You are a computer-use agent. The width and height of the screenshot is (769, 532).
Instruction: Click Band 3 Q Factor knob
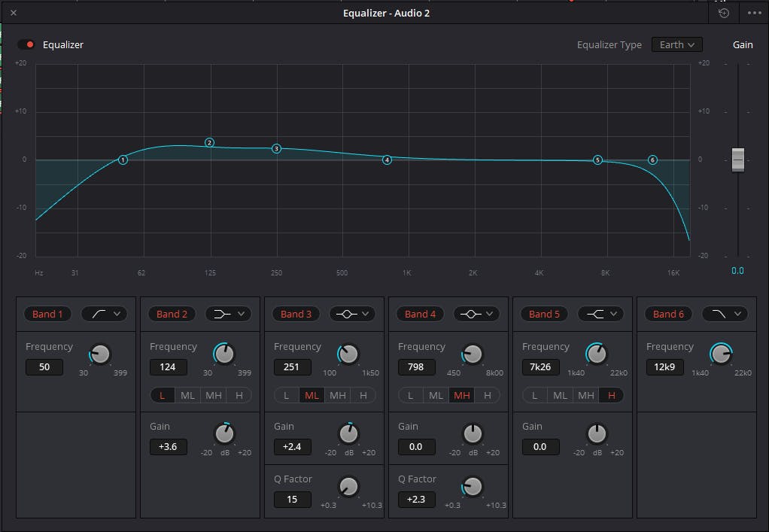pos(348,486)
